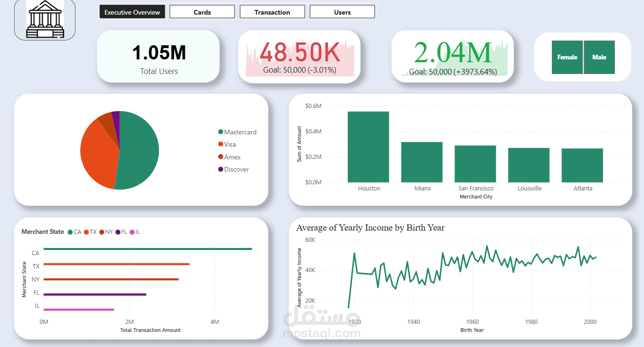Click the TX legend color swatch
This screenshot has height=347, width=644.
(x=86, y=231)
